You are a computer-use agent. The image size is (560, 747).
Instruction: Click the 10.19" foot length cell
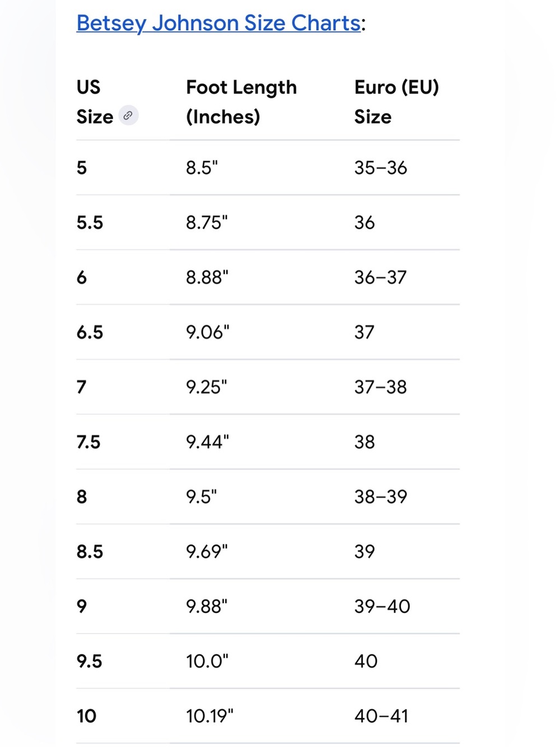pos(209,716)
